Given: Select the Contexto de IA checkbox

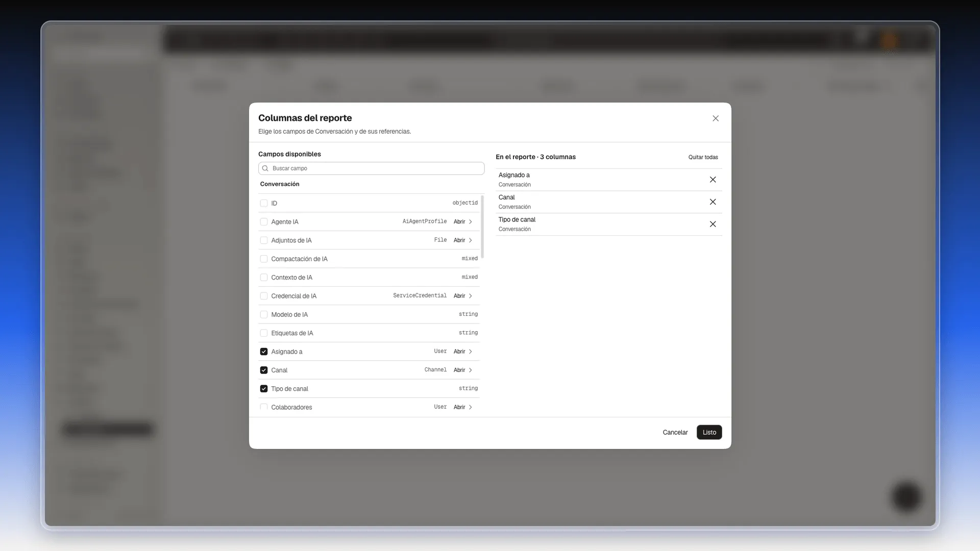Looking at the screenshot, I should pyautogui.click(x=264, y=278).
